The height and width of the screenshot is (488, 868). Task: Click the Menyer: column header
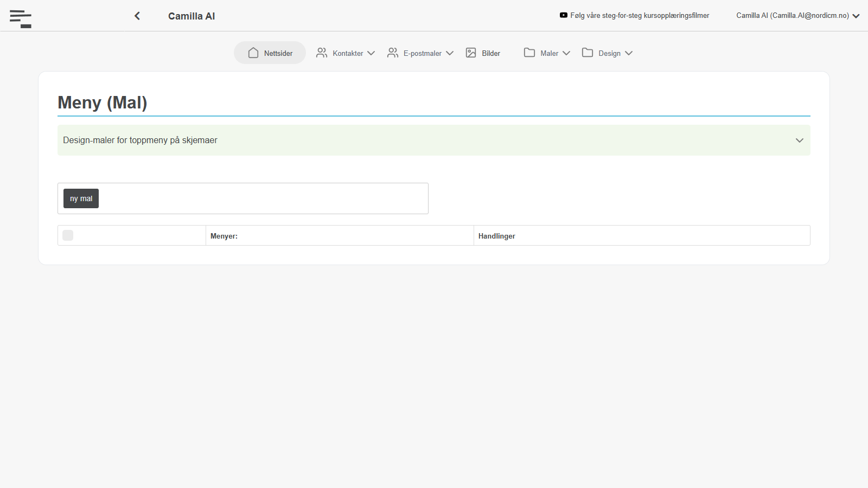224,236
